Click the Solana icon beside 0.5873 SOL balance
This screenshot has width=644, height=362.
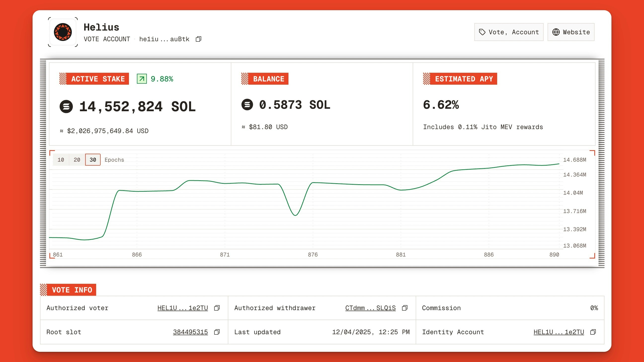click(247, 105)
